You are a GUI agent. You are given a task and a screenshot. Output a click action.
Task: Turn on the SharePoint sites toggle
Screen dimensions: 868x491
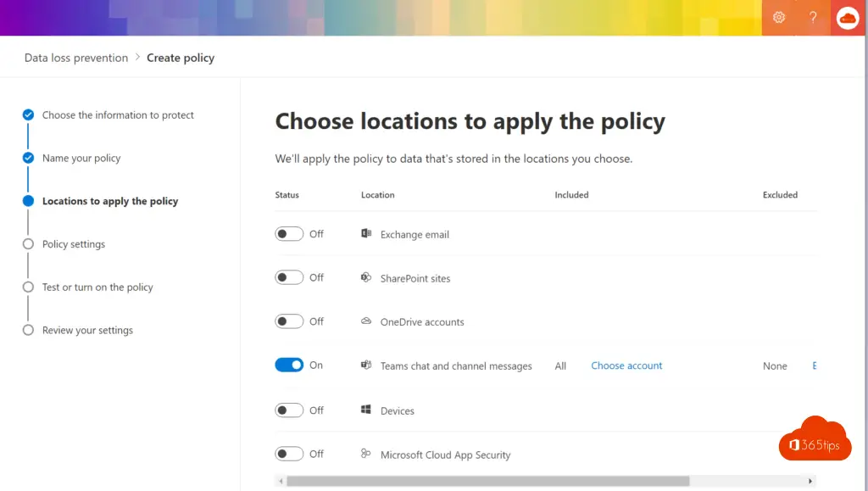pyautogui.click(x=289, y=277)
